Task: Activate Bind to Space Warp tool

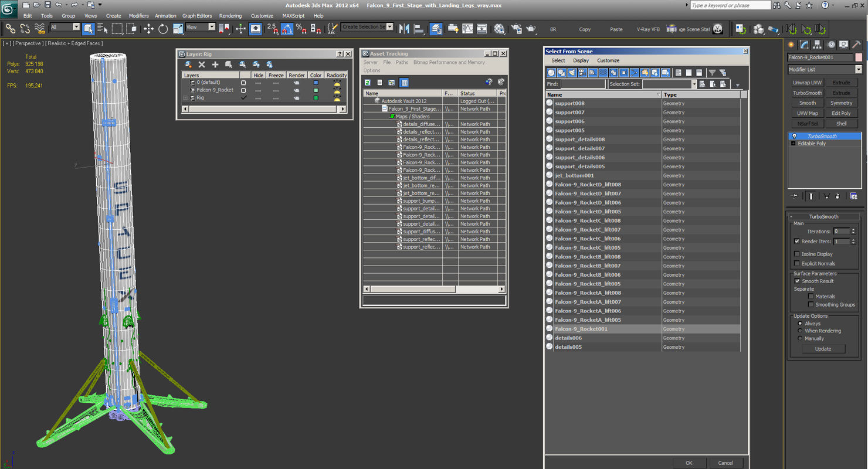Action: pyautogui.click(x=40, y=29)
